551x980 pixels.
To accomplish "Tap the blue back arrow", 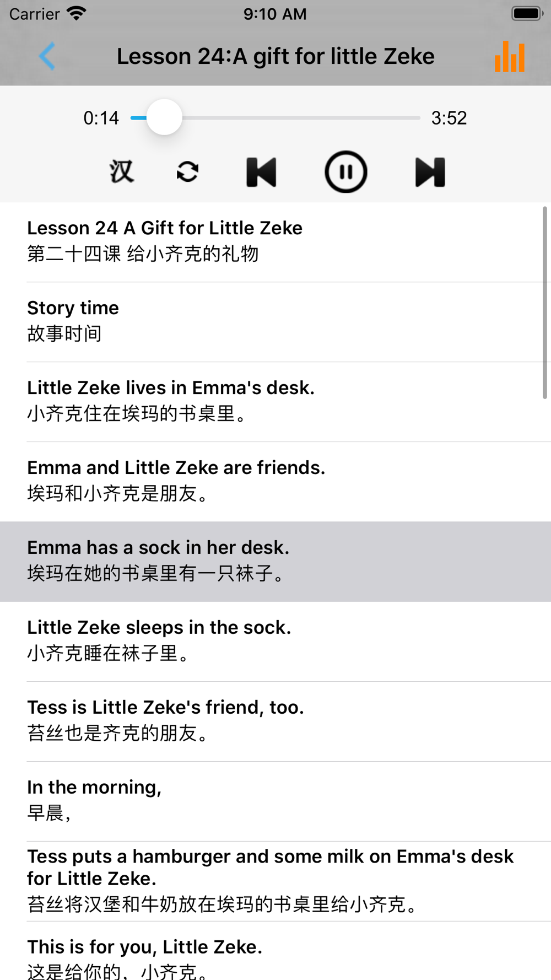I will [47, 56].
